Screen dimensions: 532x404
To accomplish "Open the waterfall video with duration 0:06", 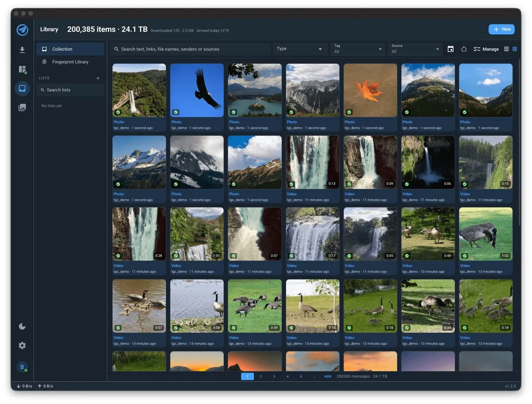I will click(x=428, y=162).
